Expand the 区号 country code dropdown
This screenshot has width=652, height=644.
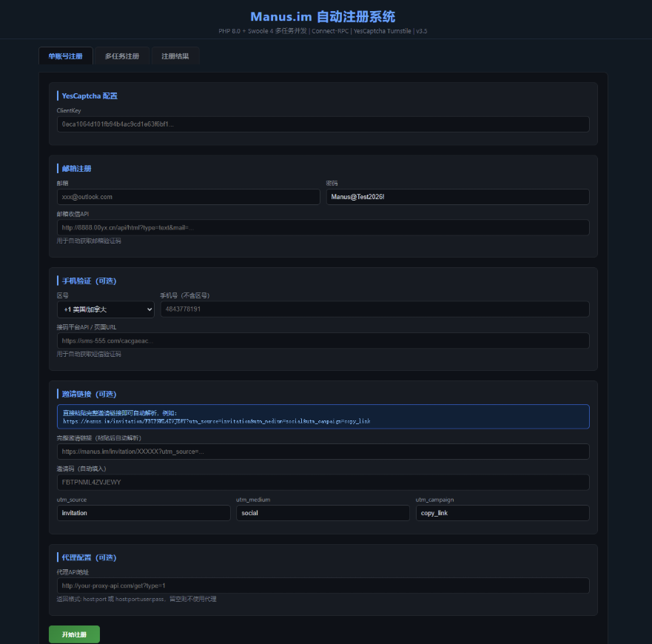[106, 309]
